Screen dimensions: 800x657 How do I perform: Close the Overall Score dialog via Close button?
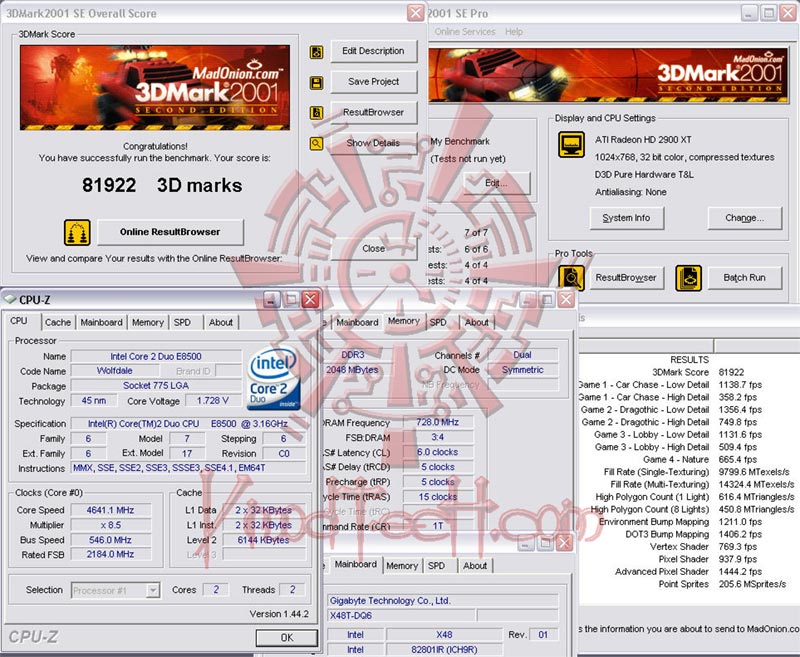pyautogui.click(x=373, y=249)
